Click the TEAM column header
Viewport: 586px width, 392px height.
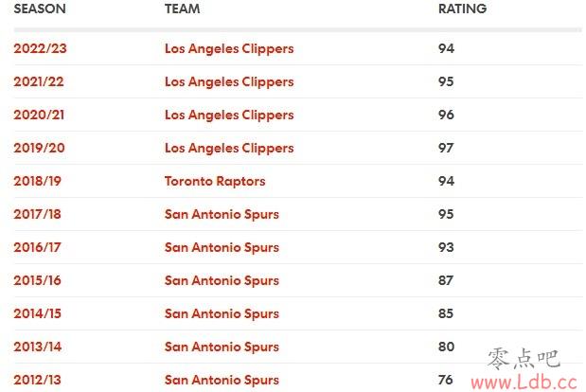click(183, 9)
